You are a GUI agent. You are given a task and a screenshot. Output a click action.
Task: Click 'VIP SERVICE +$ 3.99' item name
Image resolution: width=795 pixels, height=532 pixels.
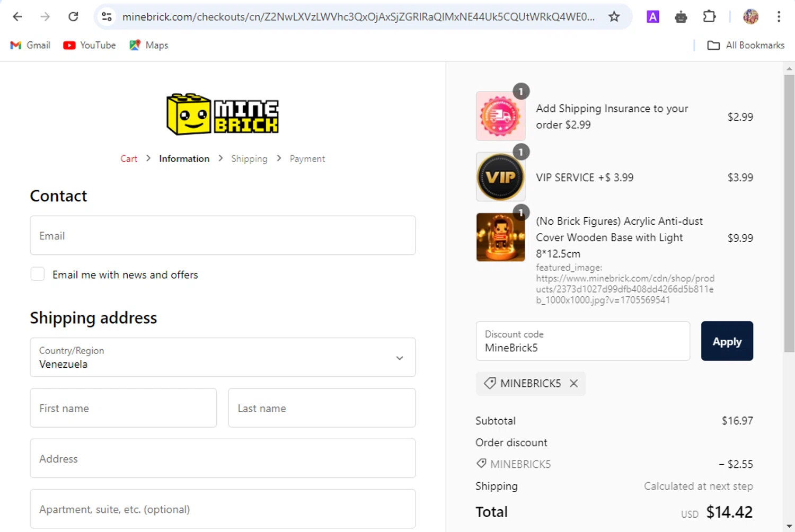(x=585, y=178)
